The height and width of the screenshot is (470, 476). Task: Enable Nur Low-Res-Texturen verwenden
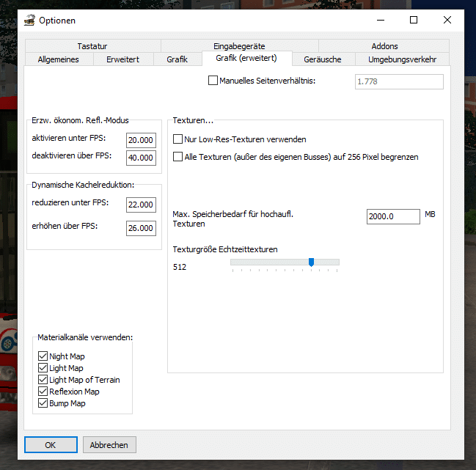[177, 139]
